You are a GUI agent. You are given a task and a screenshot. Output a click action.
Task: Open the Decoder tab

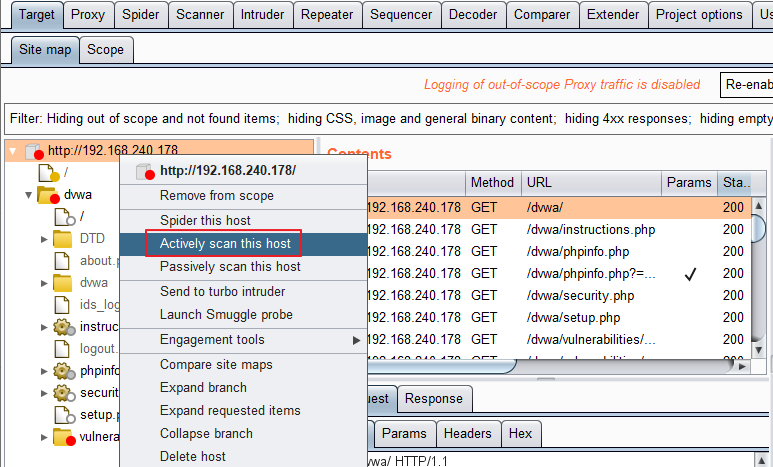pos(473,15)
